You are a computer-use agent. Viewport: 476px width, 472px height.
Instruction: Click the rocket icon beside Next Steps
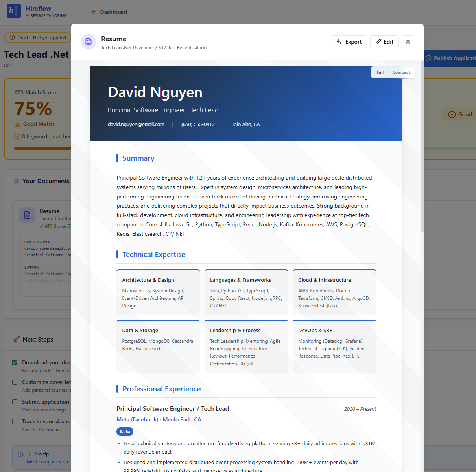[x=17, y=339]
